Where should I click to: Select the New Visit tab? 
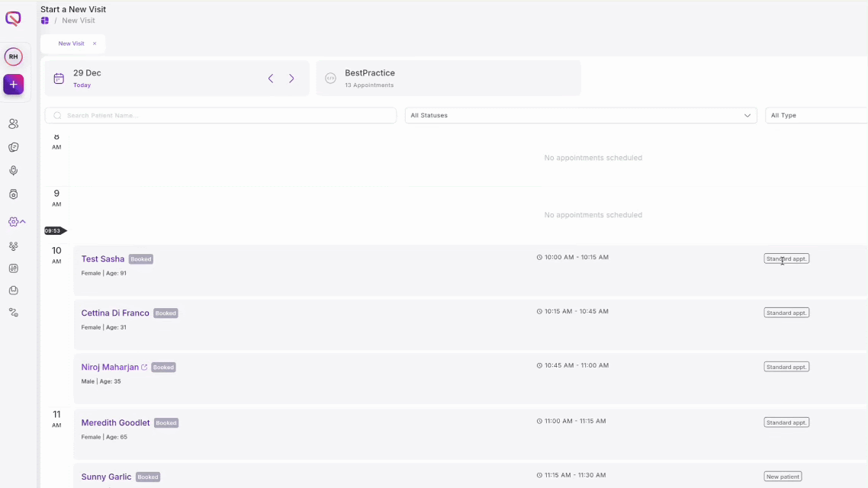[x=72, y=43]
